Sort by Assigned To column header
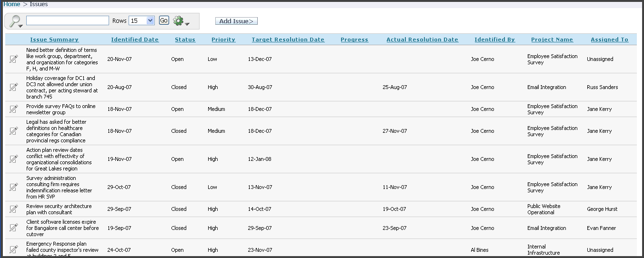644x258 pixels. pyautogui.click(x=609, y=40)
